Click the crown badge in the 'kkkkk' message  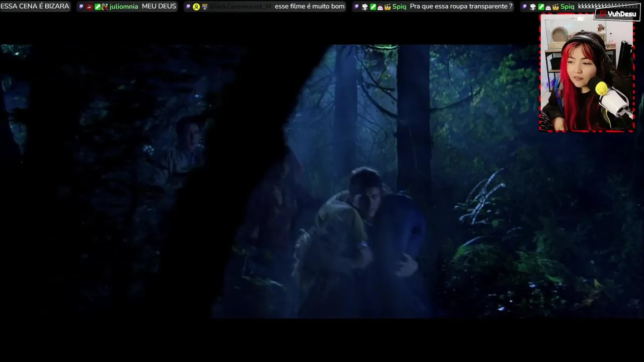click(x=555, y=7)
